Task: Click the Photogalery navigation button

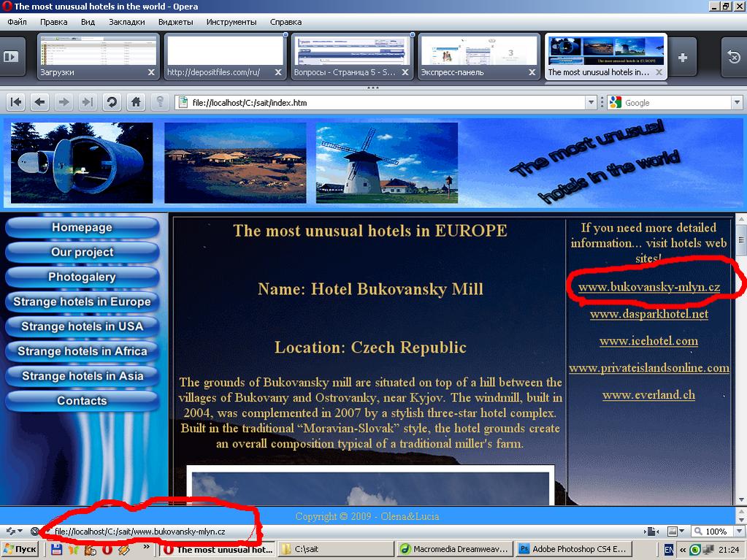Action: [x=82, y=277]
